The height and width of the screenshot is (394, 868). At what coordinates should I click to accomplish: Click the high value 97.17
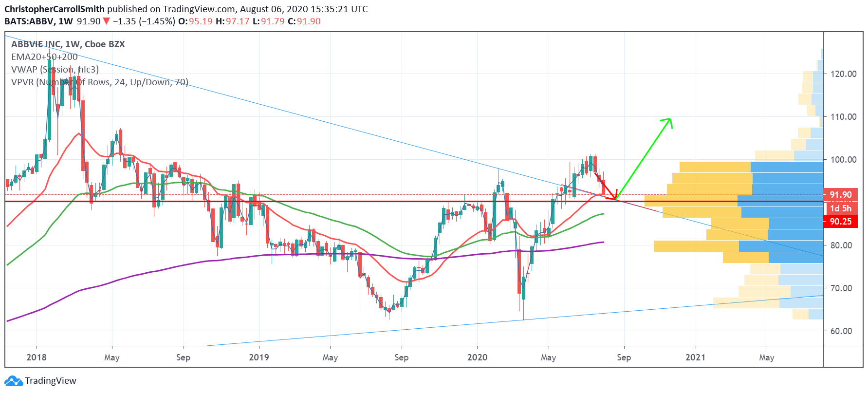pyautogui.click(x=238, y=21)
